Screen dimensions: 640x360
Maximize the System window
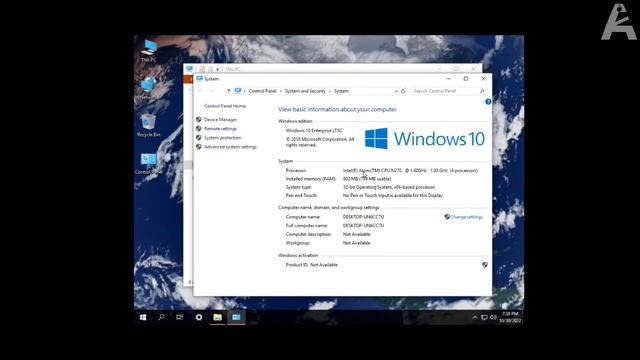tap(466, 78)
